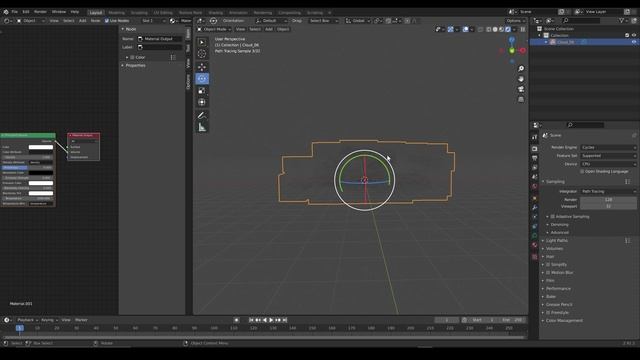
Task: Switch perspective/orthographic grid icon in viewport
Action: (x=521, y=99)
